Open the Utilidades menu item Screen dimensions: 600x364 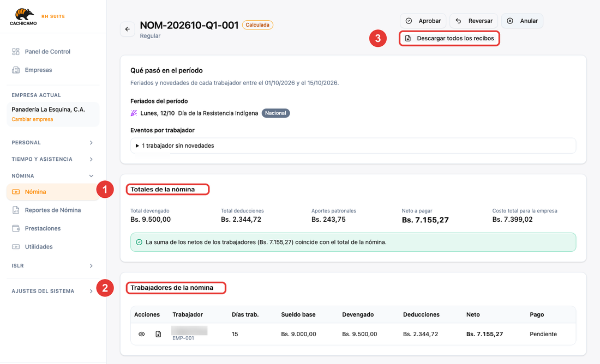point(52,247)
